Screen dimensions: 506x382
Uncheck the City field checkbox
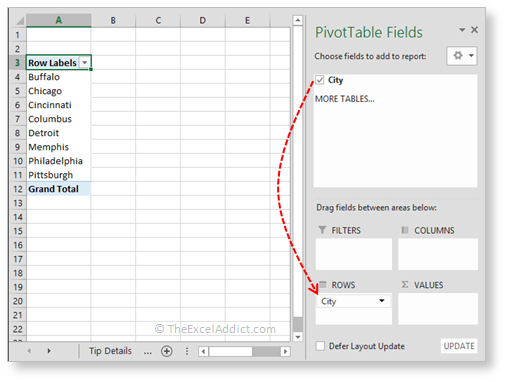(320, 80)
